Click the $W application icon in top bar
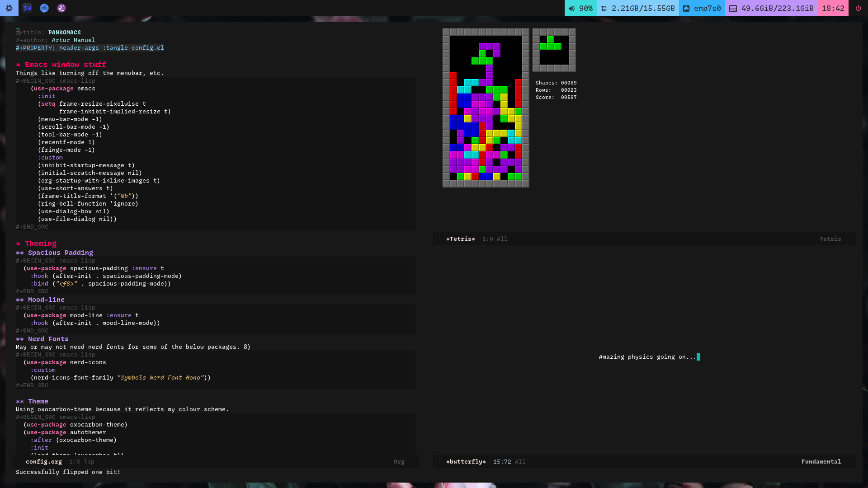Viewport: 868px width, 488px height. pos(27,8)
